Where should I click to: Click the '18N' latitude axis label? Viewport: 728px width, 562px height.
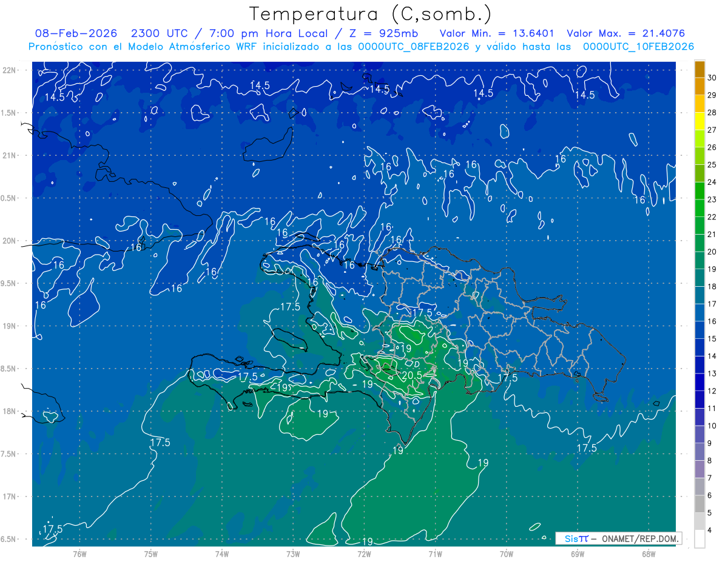click(x=9, y=412)
